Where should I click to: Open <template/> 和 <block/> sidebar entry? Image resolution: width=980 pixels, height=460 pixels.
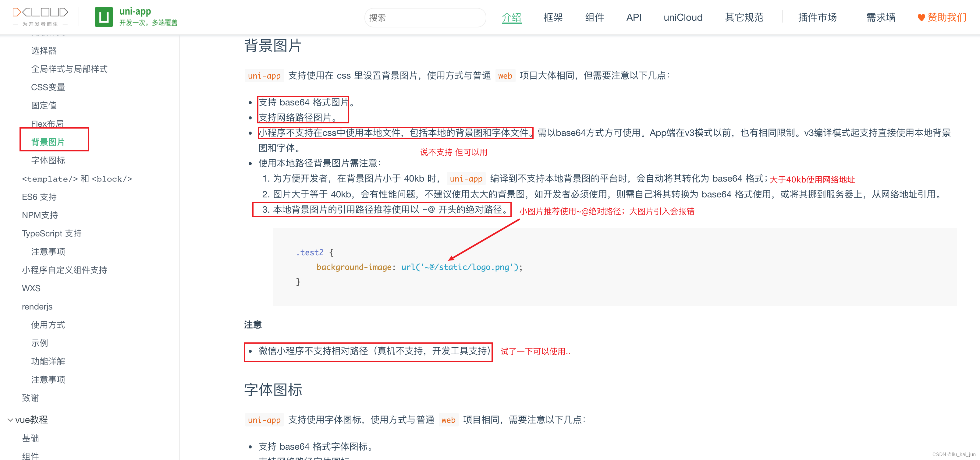(77, 179)
